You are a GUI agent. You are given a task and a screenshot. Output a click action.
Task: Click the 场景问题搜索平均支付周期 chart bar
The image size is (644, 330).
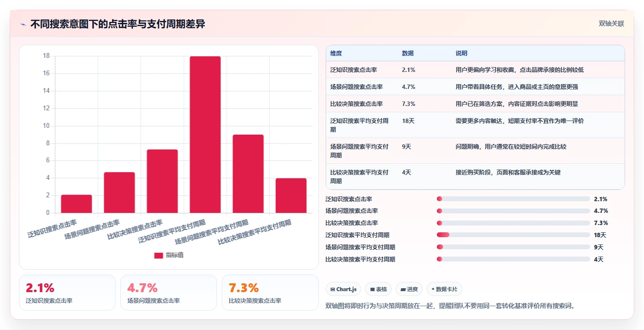point(248,174)
